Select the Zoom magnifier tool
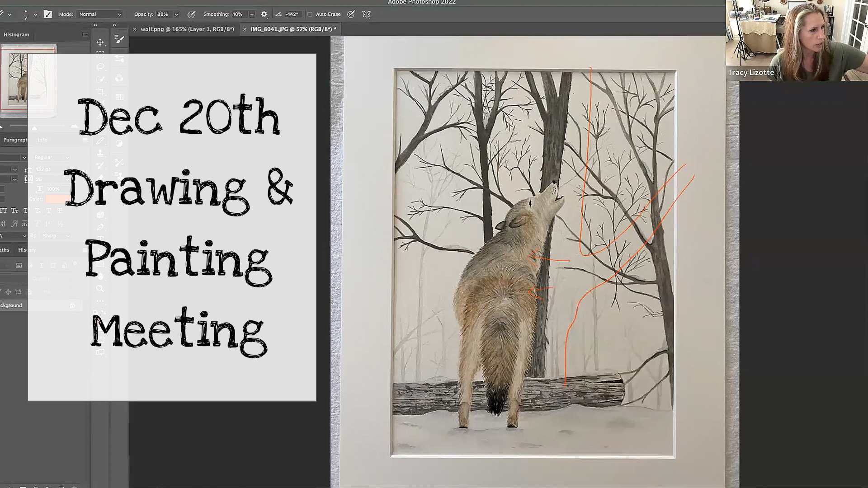The width and height of the screenshot is (868, 488). pos(100,288)
